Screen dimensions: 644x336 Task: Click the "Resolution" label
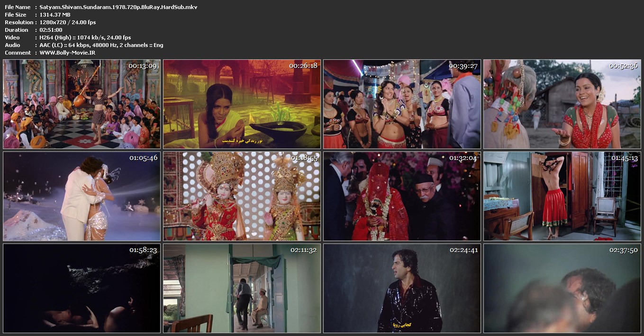click(19, 22)
